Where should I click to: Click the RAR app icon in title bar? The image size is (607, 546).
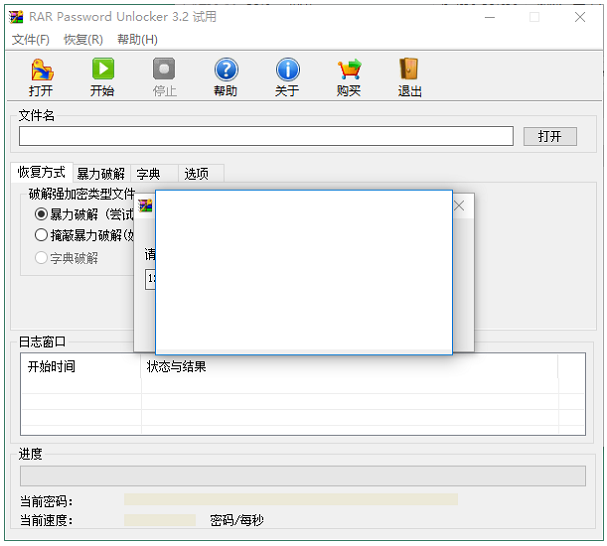pos(16,17)
